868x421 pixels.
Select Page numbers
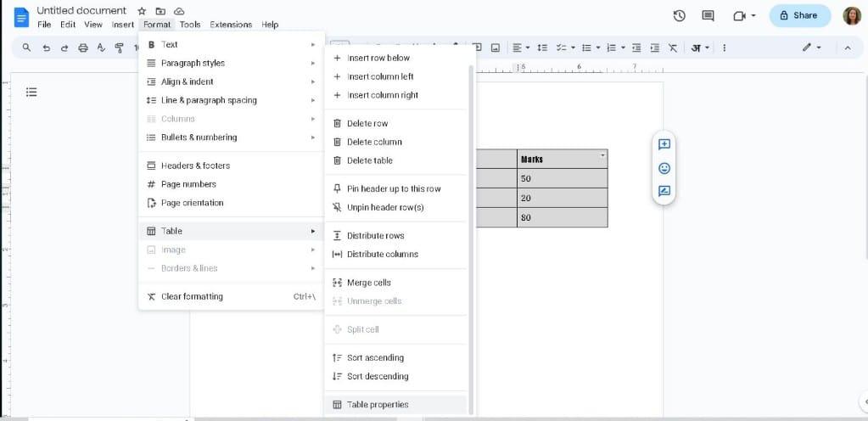232,184
